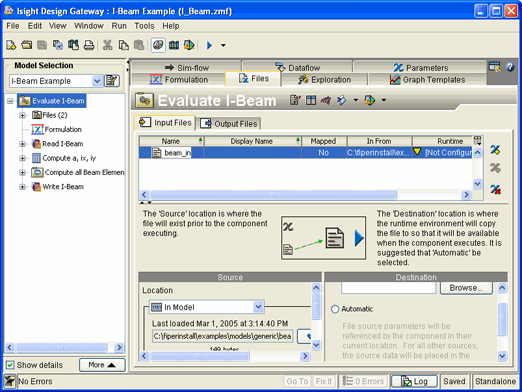This screenshot has height=392, width=522.
Task: Click the Fix It button
Action: 324,381
